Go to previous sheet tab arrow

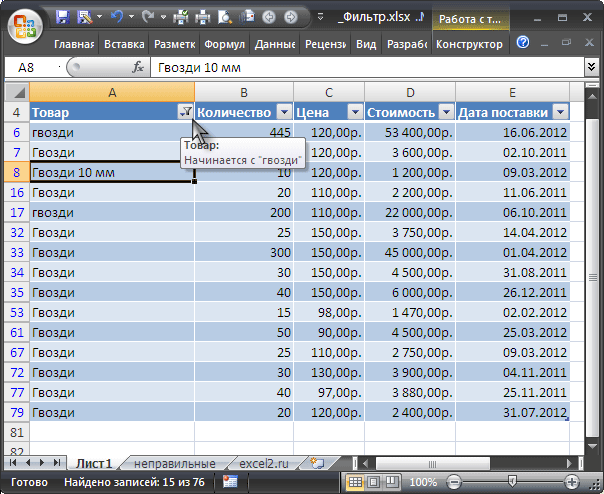point(28,462)
